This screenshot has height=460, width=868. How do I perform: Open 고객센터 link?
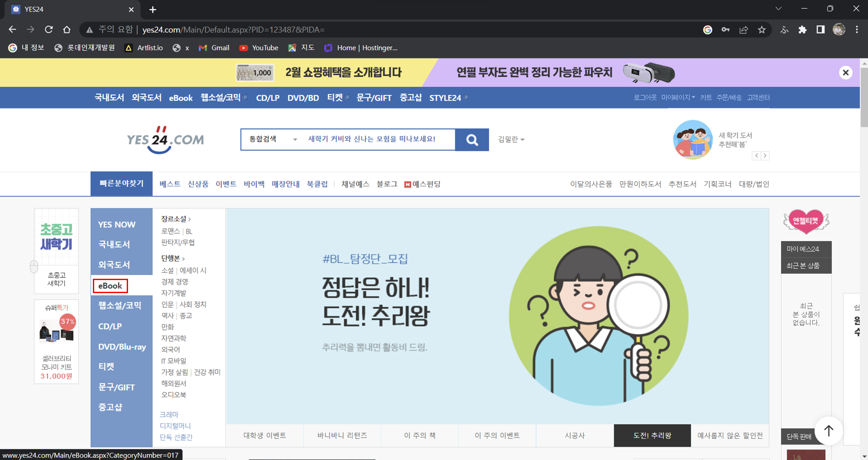tap(758, 98)
